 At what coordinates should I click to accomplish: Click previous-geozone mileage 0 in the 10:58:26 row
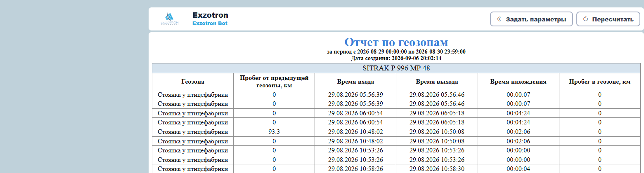click(x=274, y=169)
